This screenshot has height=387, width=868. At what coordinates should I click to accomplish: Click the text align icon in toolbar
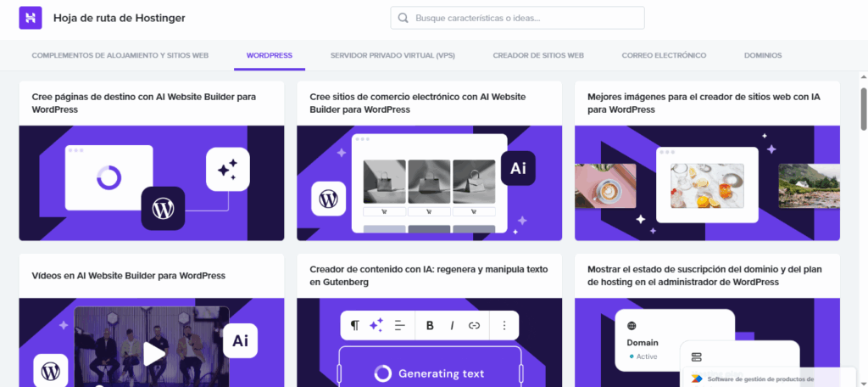pos(400,325)
